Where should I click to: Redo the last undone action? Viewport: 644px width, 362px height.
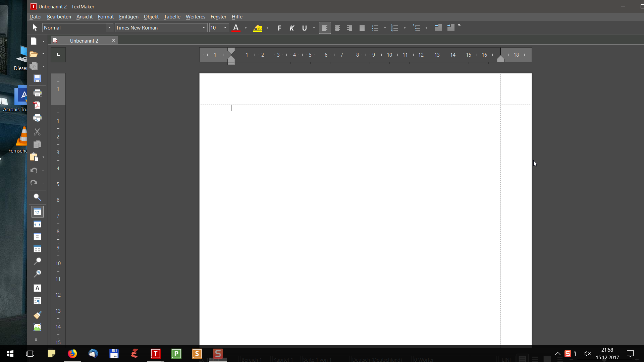coord(34,183)
